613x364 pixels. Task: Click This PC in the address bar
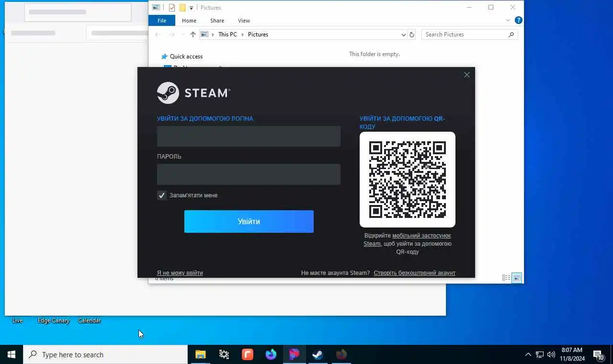coord(227,34)
